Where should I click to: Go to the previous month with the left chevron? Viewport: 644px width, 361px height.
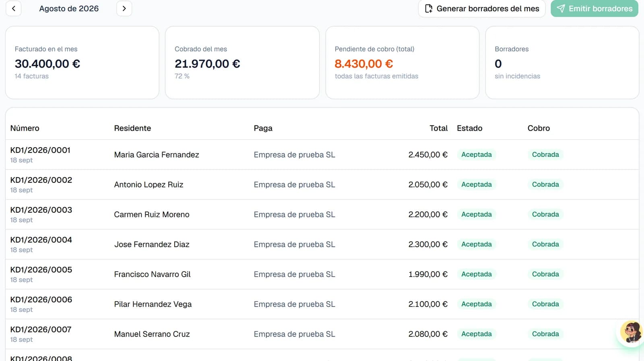14,8
